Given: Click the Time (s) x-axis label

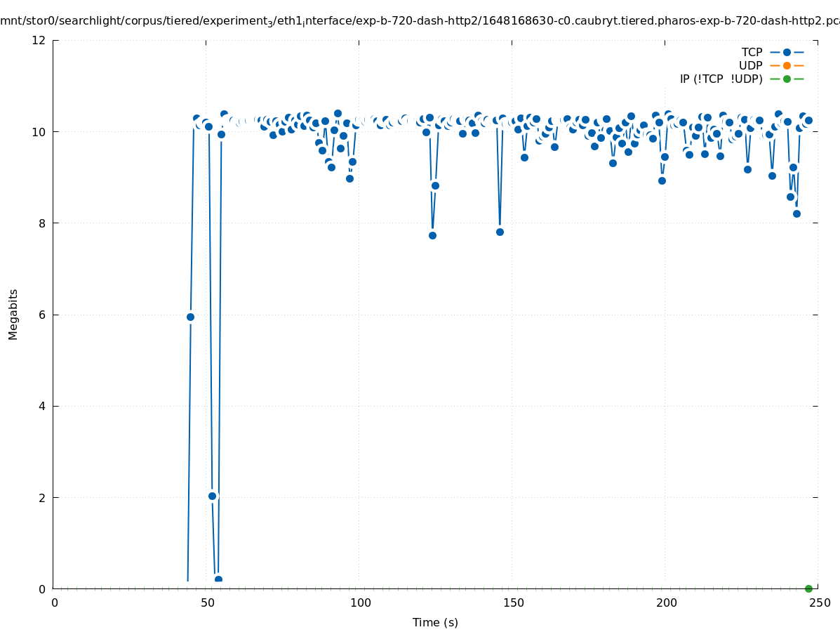Looking at the screenshot, I should point(435,622).
